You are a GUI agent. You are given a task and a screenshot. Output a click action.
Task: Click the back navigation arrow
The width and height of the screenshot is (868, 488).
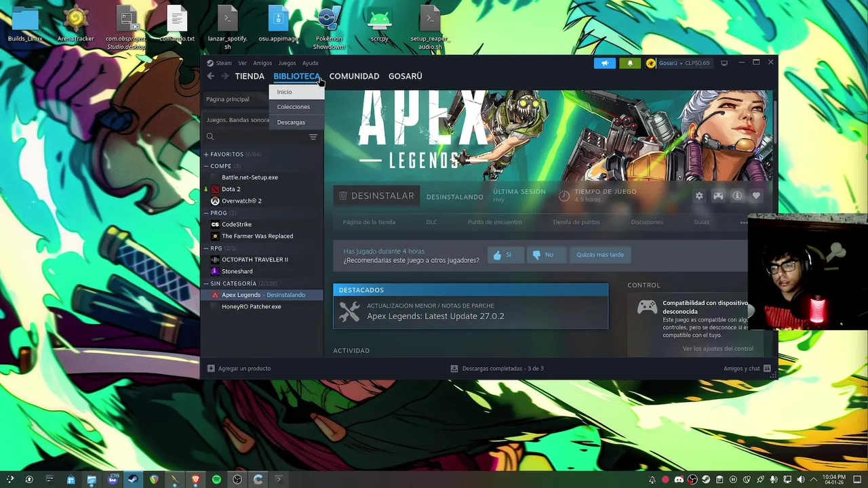(211, 76)
